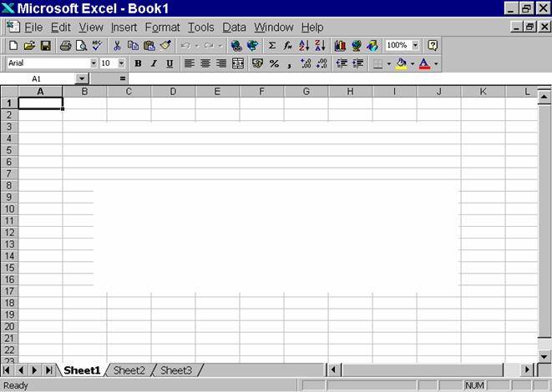Viewport: 552px width, 392px height.
Task: Open the Name Box dropdown arrow
Action: tap(81, 78)
